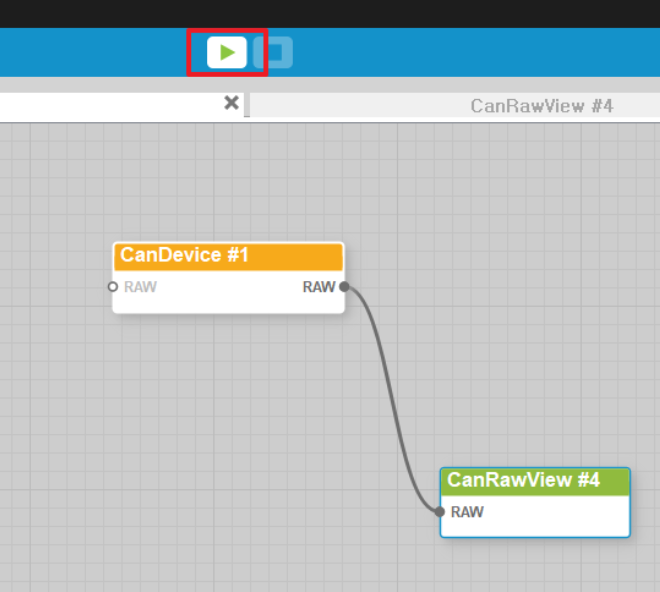Click the CanDevice #1 RAW input port
The height and width of the screenshot is (592, 660).
113,287
